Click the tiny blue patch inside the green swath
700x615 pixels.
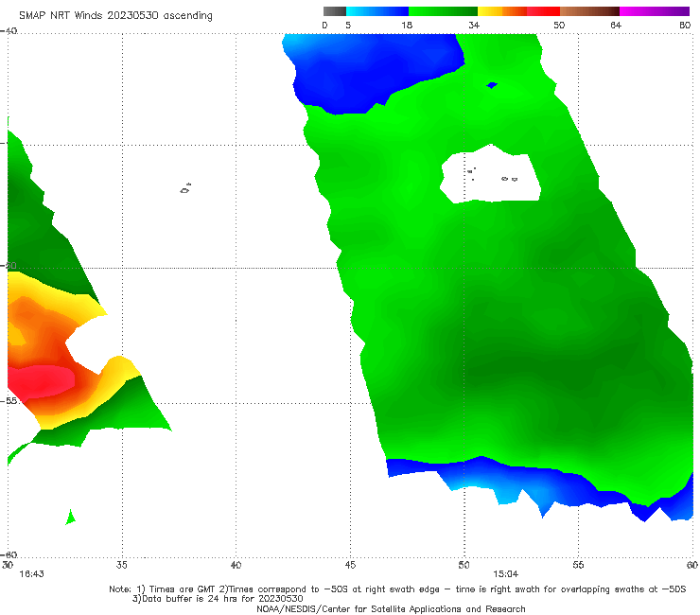492,85
